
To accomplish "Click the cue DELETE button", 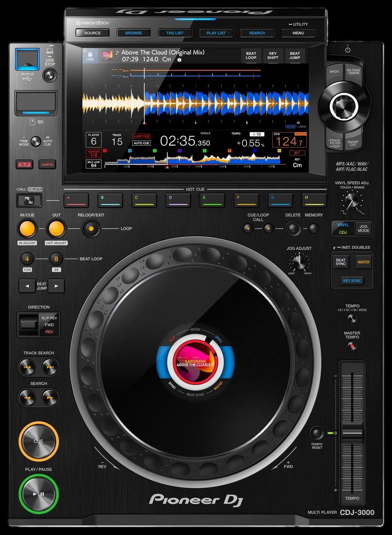I will 293,229.
